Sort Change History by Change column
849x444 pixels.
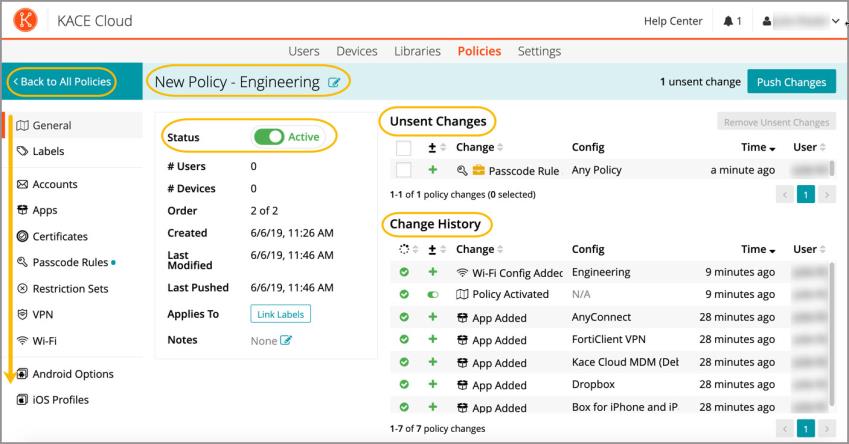(478, 249)
